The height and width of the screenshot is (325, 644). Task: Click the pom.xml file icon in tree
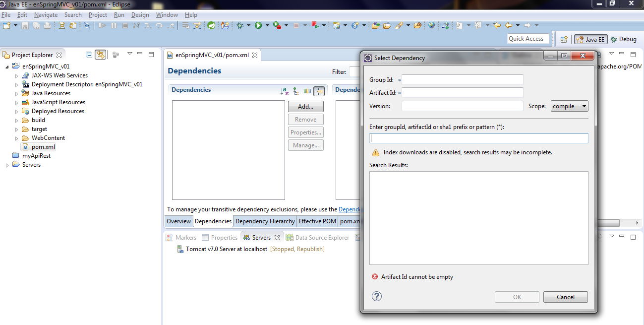[26, 147]
